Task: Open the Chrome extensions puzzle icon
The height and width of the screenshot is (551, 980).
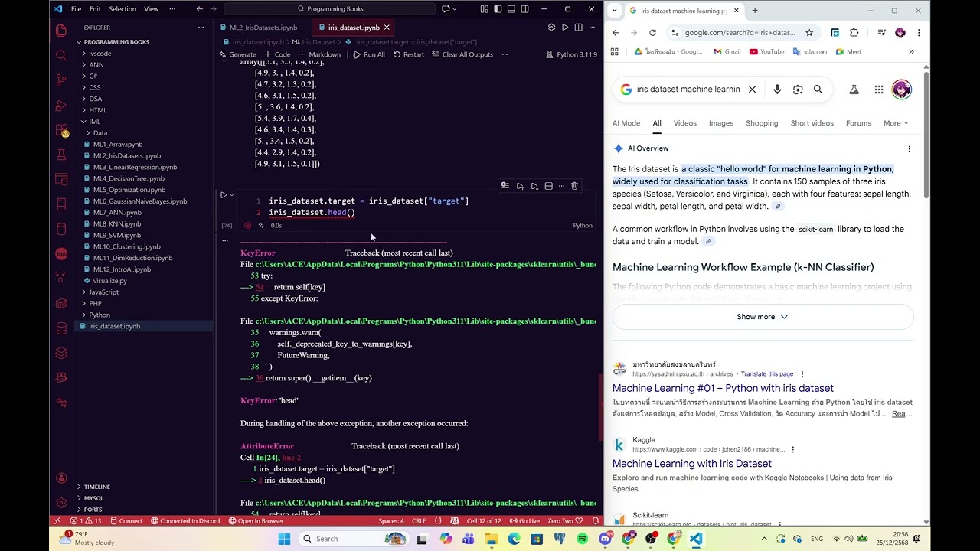Action: point(854,33)
